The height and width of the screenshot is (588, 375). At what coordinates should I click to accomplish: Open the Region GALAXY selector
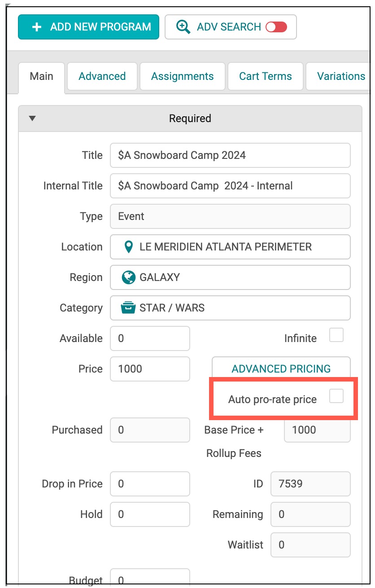pos(230,277)
